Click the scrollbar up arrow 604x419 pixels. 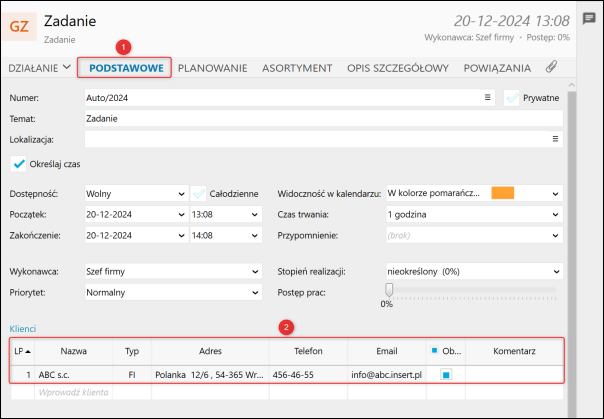pos(572,85)
